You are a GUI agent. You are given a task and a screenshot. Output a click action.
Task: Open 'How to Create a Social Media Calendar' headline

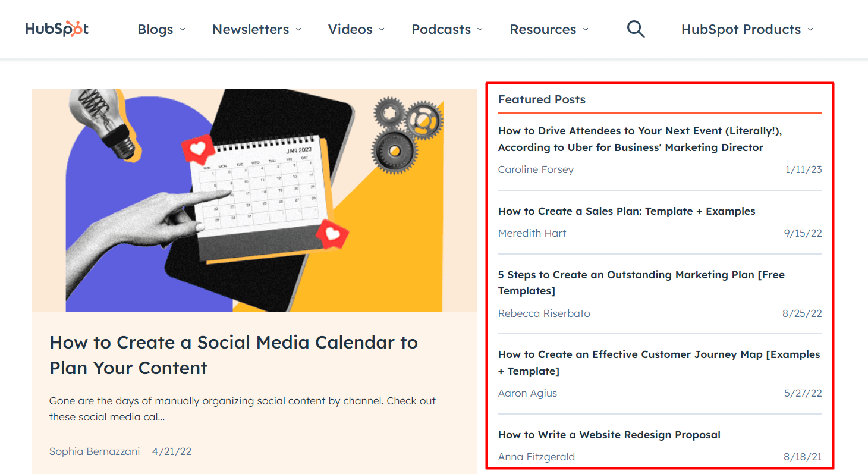234,355
